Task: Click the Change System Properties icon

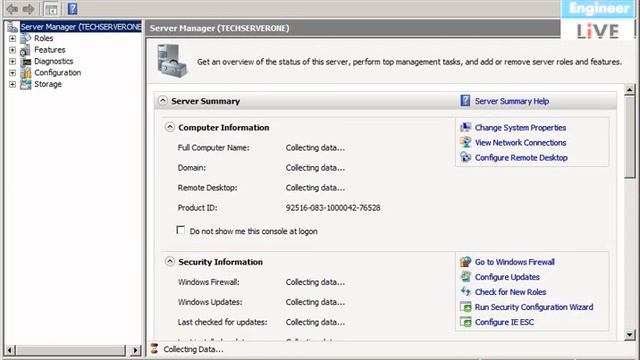Action: (x=466, y=127)
